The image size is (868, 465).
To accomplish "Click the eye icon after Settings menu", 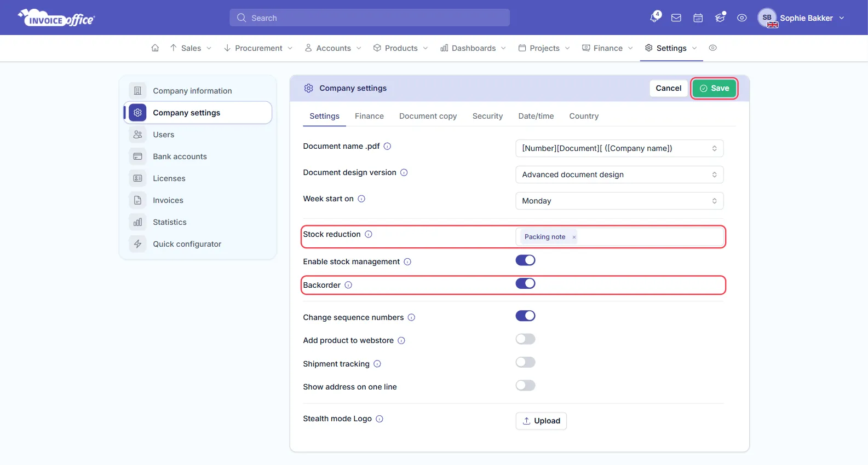I will [712, 48].
